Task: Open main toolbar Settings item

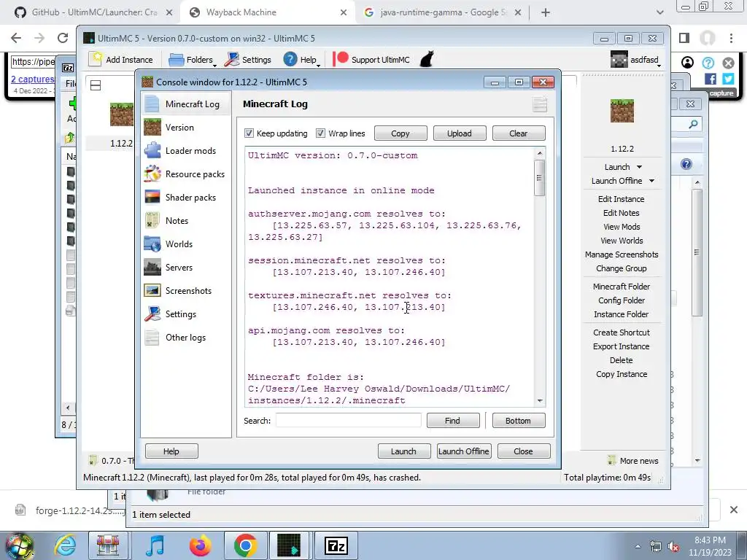Action: (x=248, y=60)
